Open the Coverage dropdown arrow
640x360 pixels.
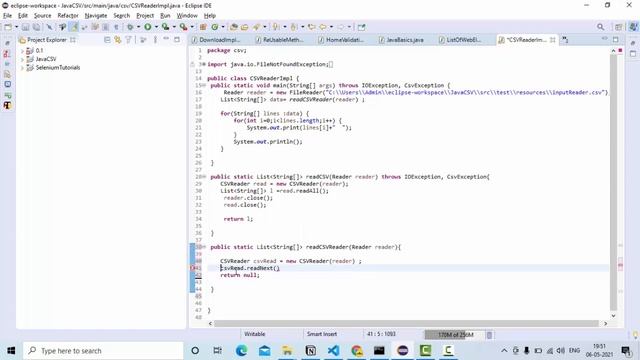(174, 27)
